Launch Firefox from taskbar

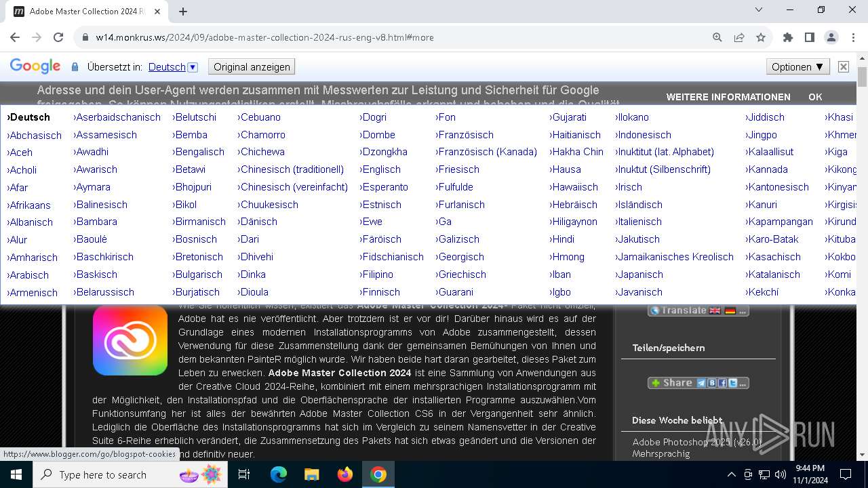pyautogui.click(x=345, y=474)
